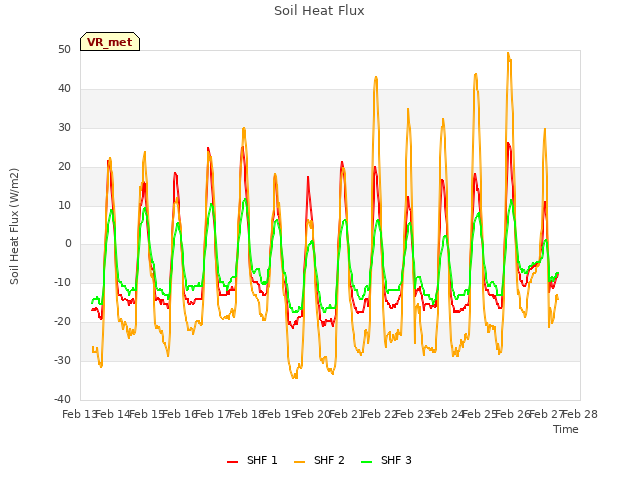Click the Feb 13 x-axis label
Screen dimensions: 640x480
(79, 414)
